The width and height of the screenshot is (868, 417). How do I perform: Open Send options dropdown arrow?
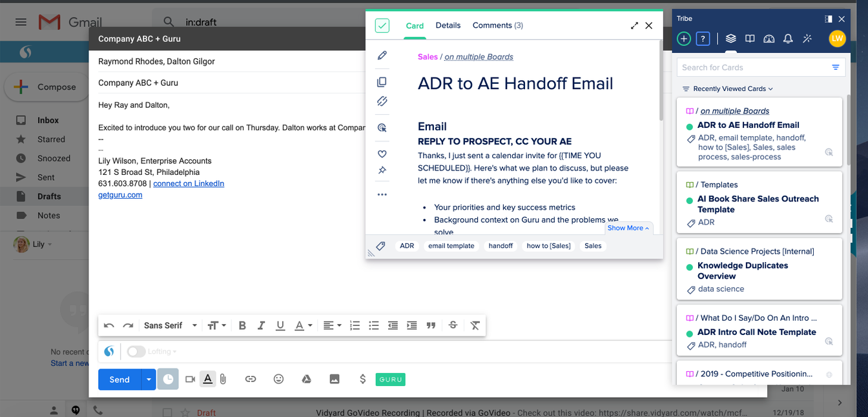149,380
